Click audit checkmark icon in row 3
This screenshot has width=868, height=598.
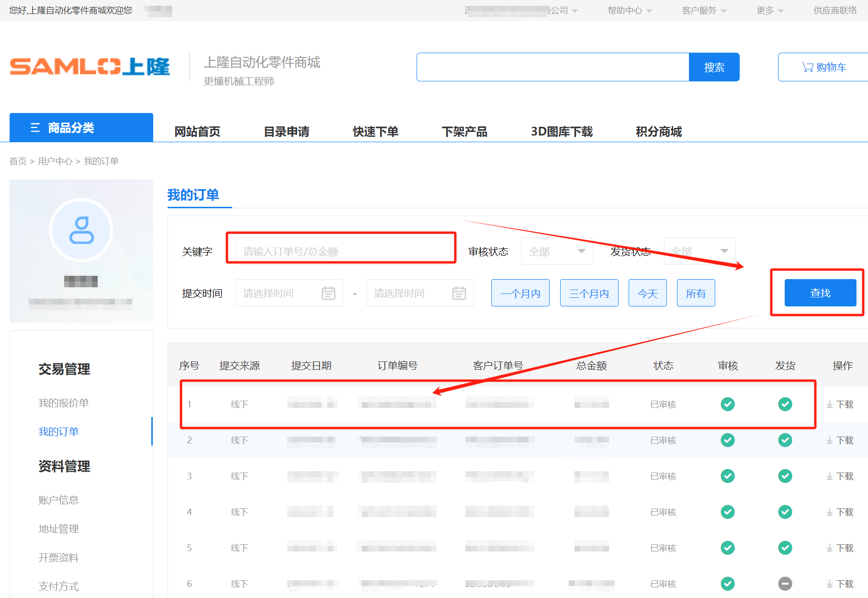pyautogui.click(x=728, y=476)
